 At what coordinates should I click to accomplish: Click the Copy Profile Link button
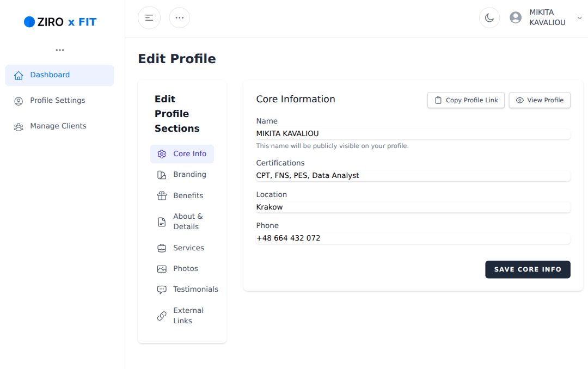click(466, 100)
